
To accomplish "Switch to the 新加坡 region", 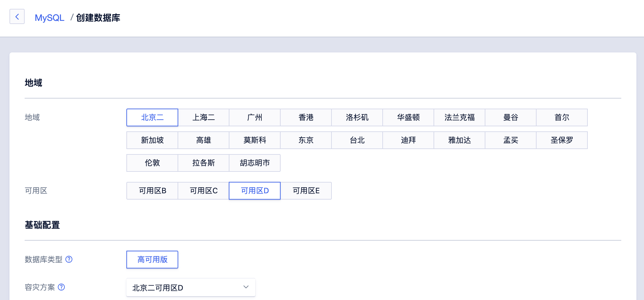I will pyautogui.click(x=152, y=140).
